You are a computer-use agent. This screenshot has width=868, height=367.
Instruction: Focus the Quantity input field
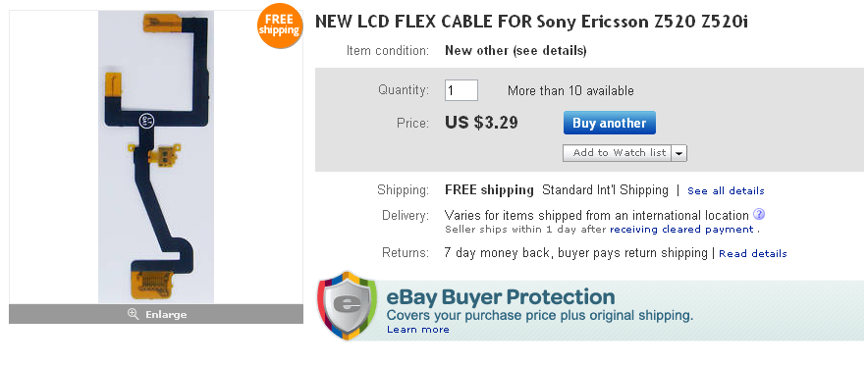461,90
